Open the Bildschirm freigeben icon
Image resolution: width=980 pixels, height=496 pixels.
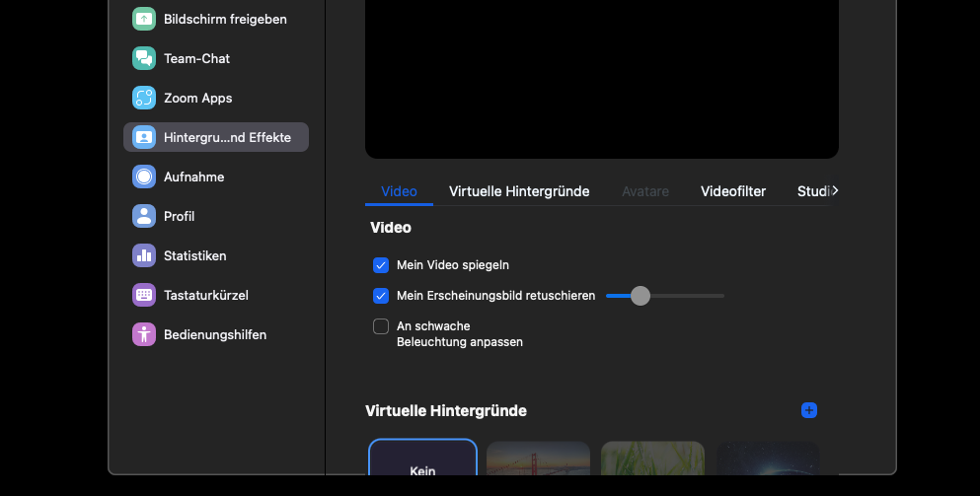coord(144,19)
